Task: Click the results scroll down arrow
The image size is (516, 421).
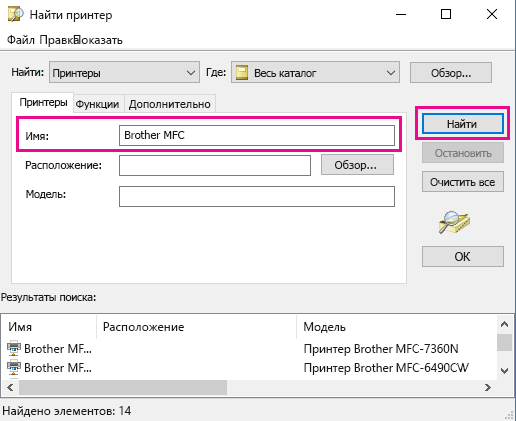Action: click(504, 371)
